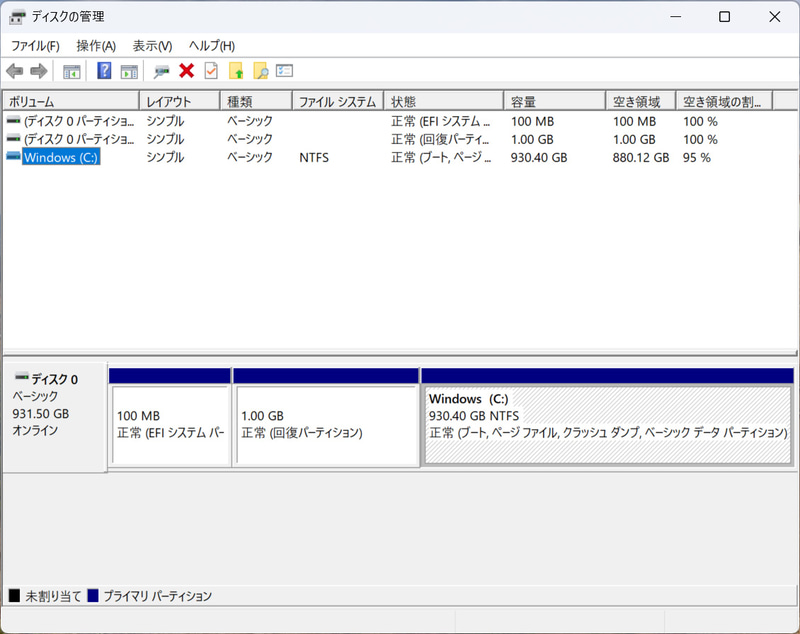The width and height of the screenshot is (800, 634).
Task: Toggle the console tree pane icon
Action: [x=71, y=71]
